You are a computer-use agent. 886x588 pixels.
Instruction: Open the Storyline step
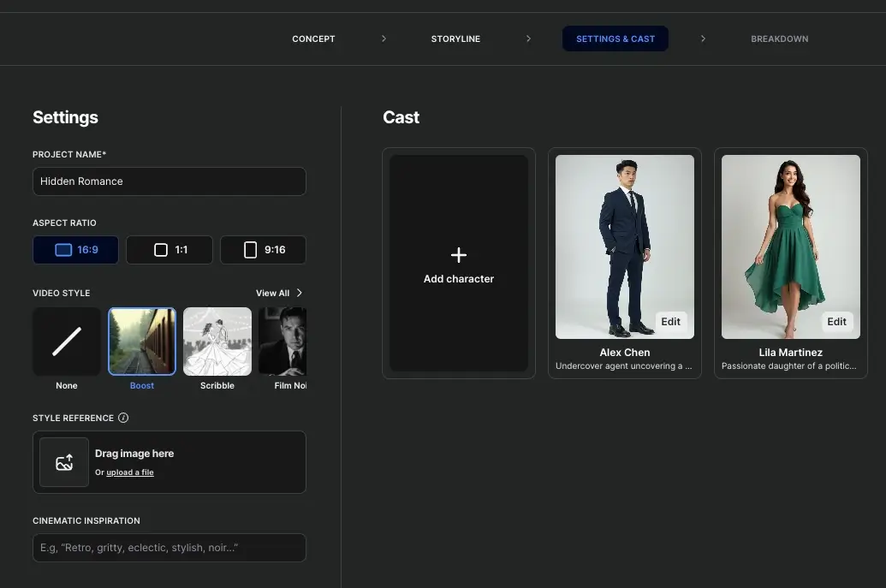point(455,39)
